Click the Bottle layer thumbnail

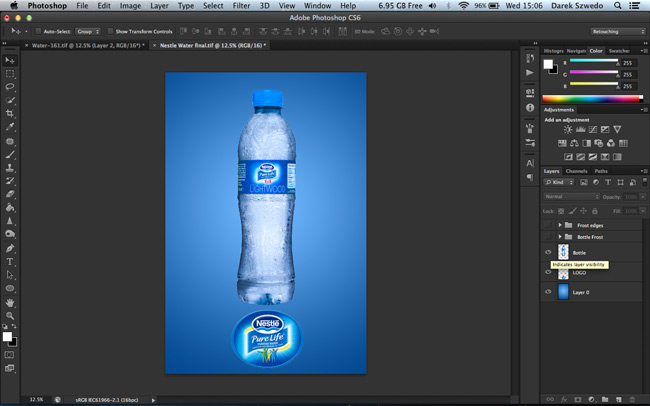coord(563,252)
